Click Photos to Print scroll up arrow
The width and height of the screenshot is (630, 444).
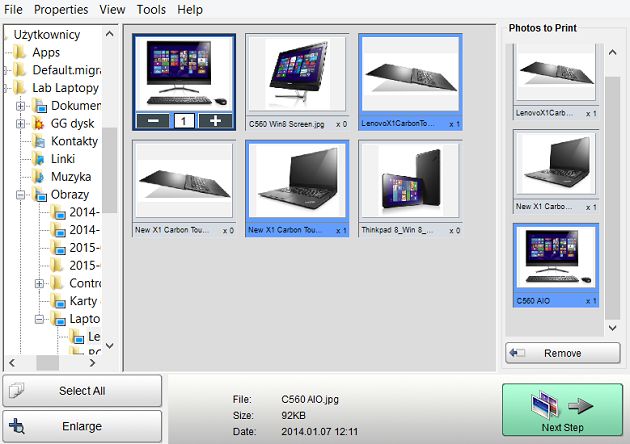pos(612,52)
